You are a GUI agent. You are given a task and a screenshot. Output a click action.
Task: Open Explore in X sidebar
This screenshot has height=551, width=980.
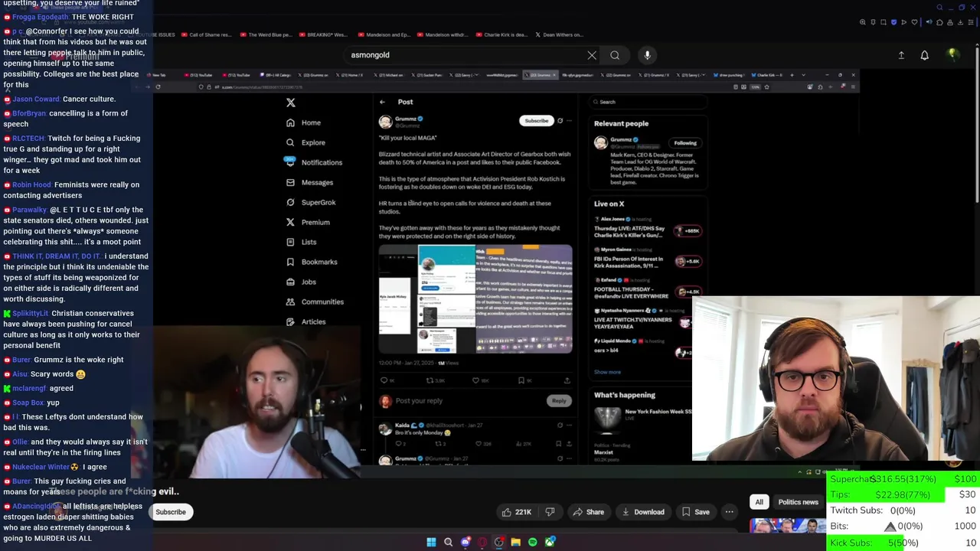(x=305, y=142)
